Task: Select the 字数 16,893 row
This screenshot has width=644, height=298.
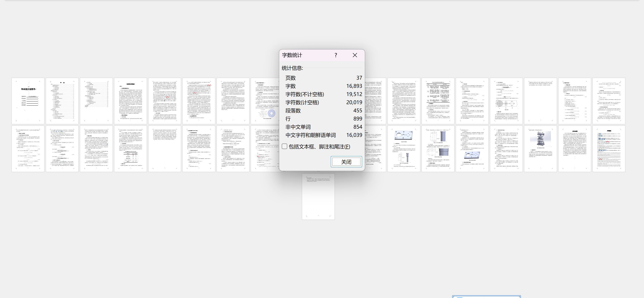Action: 323,86
